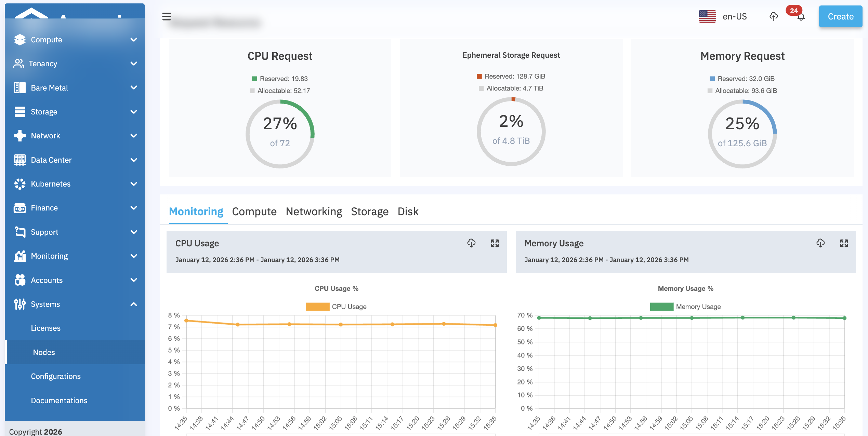The height and width of the screenshot is (436, 868).
Task: Open the Documentations page
Action: coord(59,400)
